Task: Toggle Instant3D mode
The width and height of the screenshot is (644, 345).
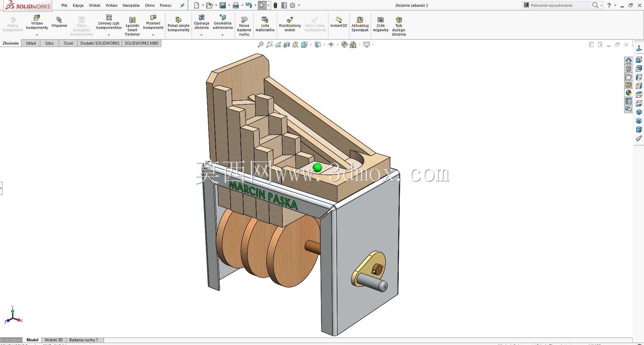Action: click(338, 22)
